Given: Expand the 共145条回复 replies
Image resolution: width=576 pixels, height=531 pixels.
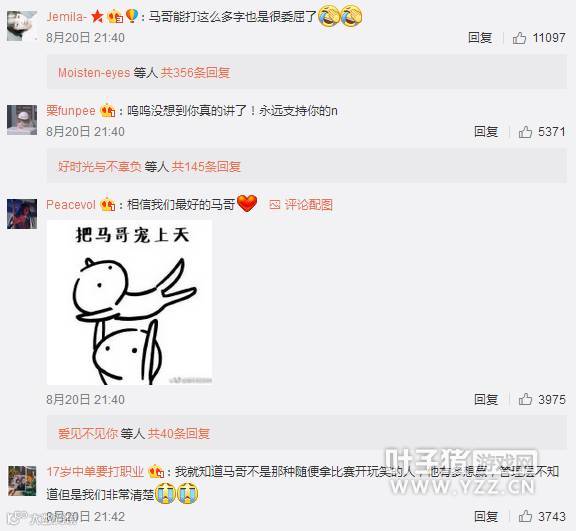Looking at the screenshot, I should point(206,166).
